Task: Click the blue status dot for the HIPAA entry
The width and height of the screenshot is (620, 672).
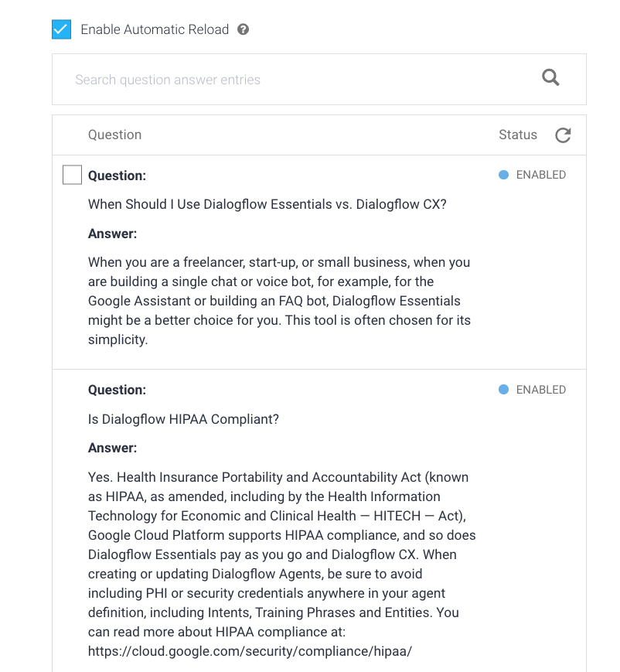Action: click(503, 390)
